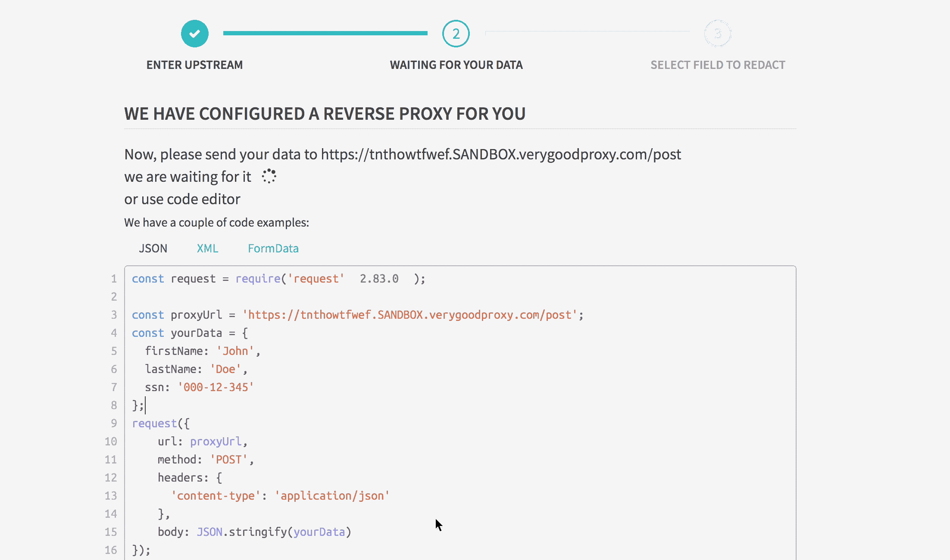
Task: Click the step 2 circle indicator
Action: [456, 34]
